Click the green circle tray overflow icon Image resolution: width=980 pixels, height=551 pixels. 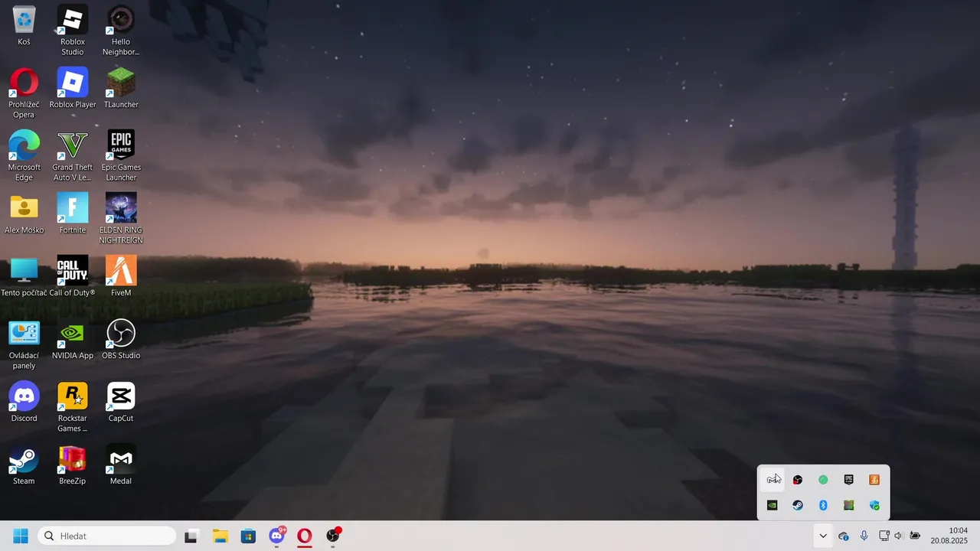tap(823, 480)
